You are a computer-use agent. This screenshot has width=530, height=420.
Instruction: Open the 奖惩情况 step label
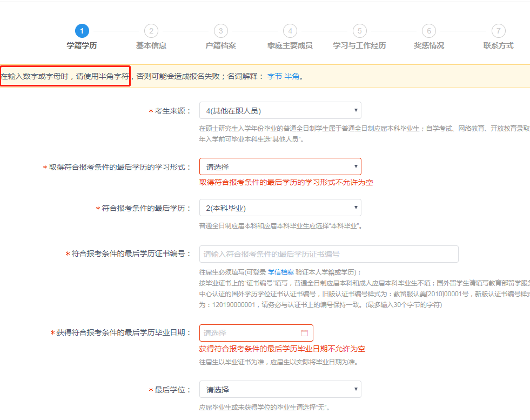(429, 45)
